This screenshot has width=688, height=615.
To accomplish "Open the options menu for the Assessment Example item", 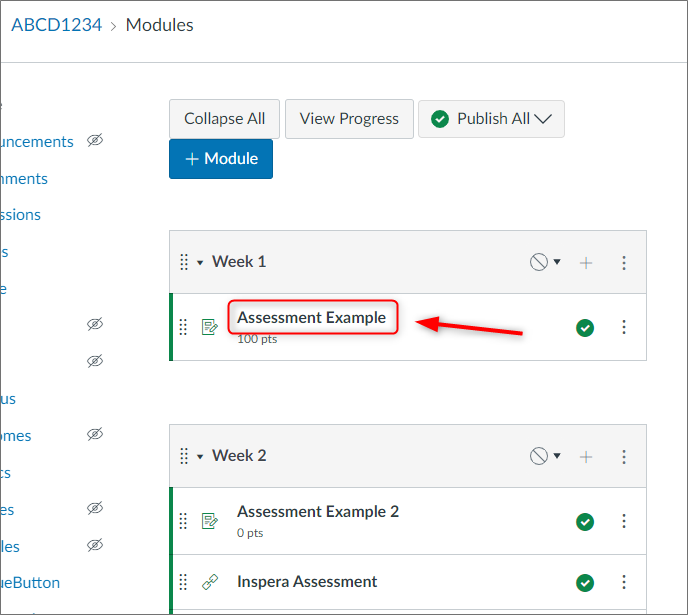I will tap(624, 327).
